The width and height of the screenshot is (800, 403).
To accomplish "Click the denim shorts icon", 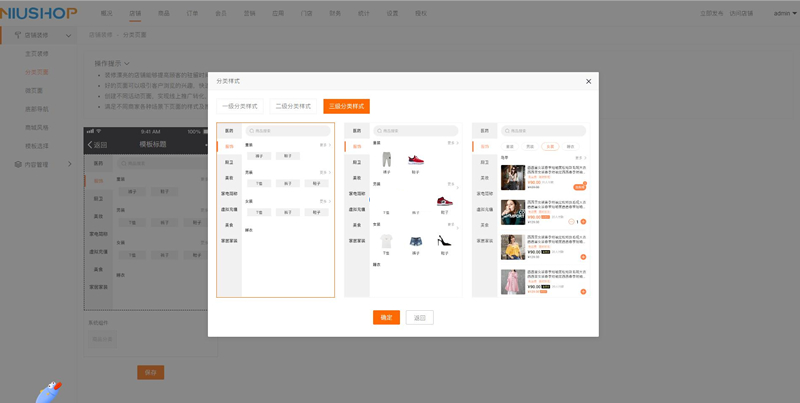I will [415, 241].
